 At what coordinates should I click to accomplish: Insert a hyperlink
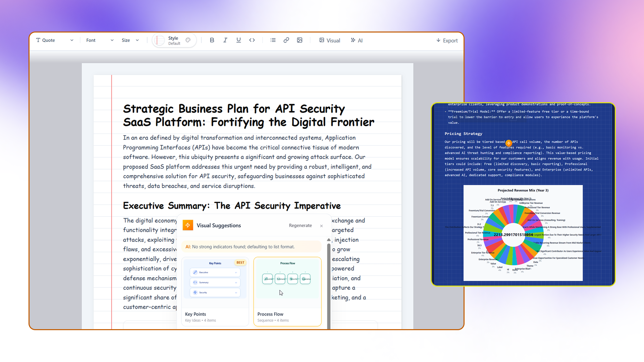click(x=286, y=40)
